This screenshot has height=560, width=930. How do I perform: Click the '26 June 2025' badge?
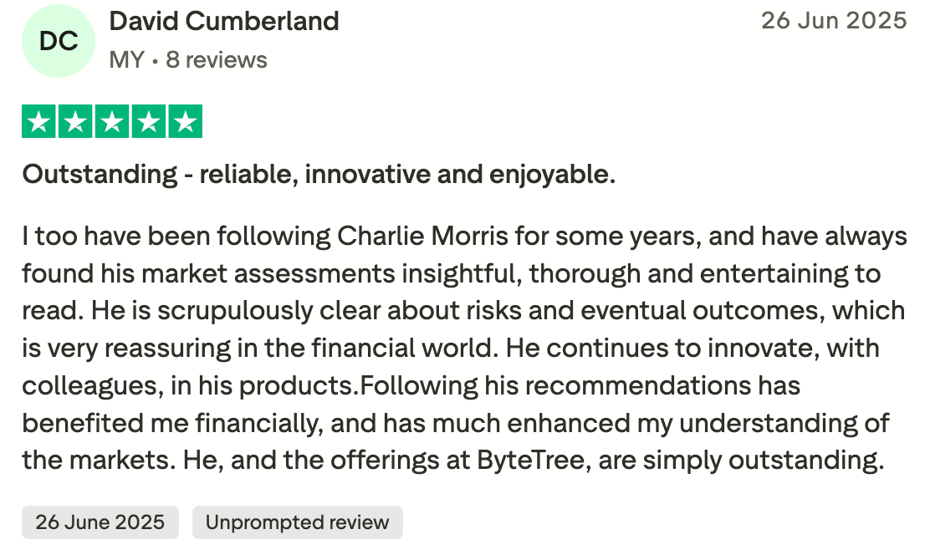click(100, 522)
